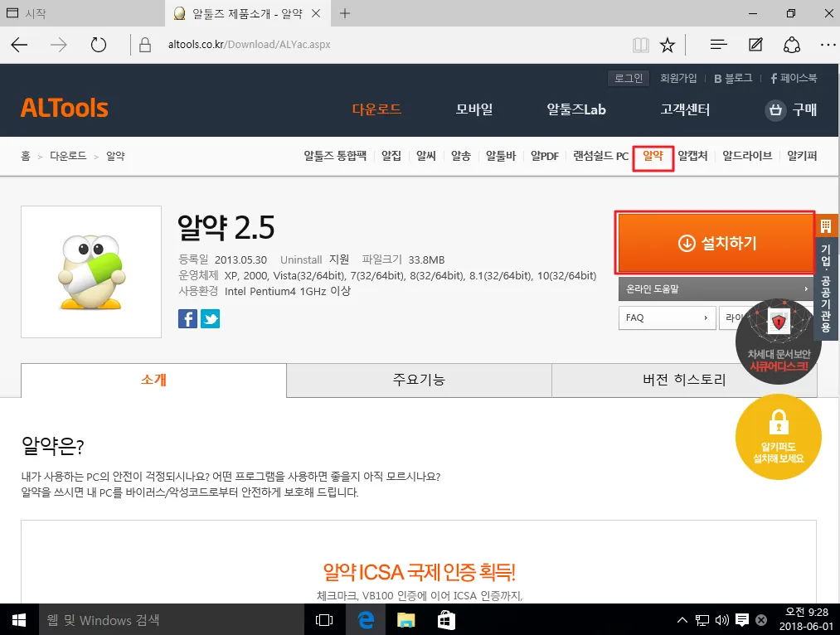Click the 설치하기 install button
Image resolution: width=840 pixels, height=635 pixels.
pos(716,243)
